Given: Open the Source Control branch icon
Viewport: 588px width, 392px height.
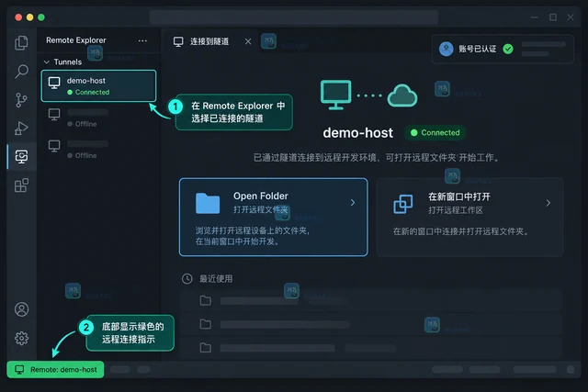Looking at the screenshot, I should pyautogui.click(x=21, y=100).
